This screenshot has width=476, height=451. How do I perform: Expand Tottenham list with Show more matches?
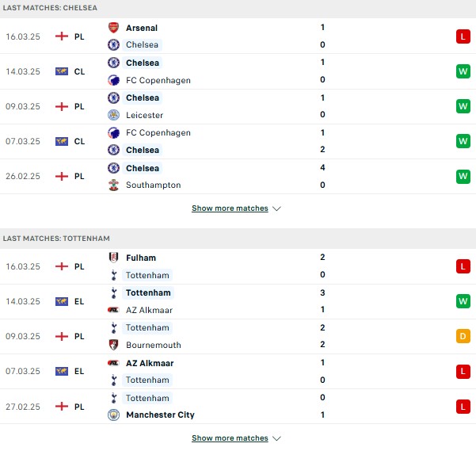tap(230, 438)
